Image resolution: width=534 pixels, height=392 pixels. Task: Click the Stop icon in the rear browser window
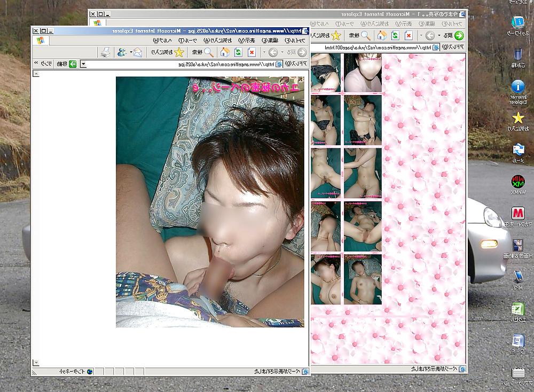[409, 35]
